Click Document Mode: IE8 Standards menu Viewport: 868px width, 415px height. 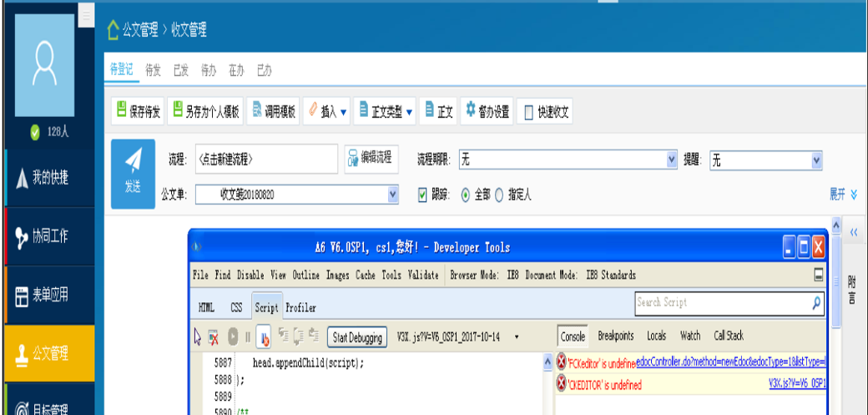581,275
